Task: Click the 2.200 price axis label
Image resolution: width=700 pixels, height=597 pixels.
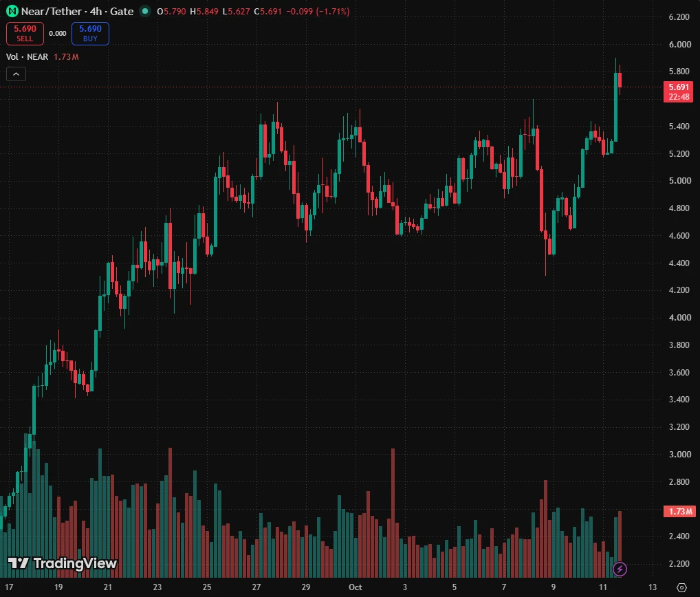Action: (x=679, y=563)
